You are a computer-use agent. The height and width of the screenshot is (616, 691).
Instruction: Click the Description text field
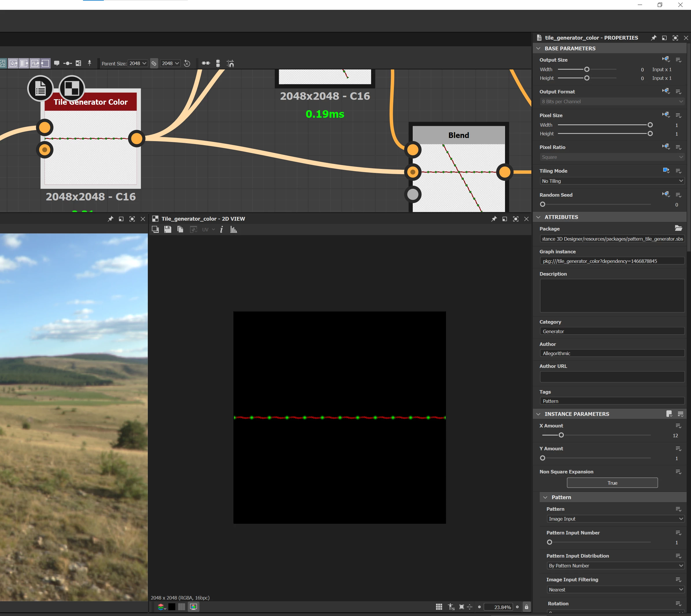[612, 296]
